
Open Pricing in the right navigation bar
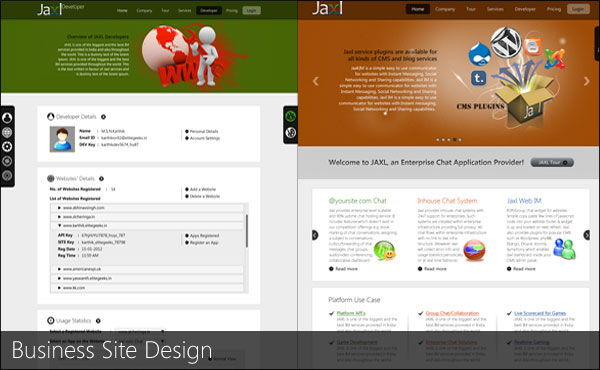(553, 9)
